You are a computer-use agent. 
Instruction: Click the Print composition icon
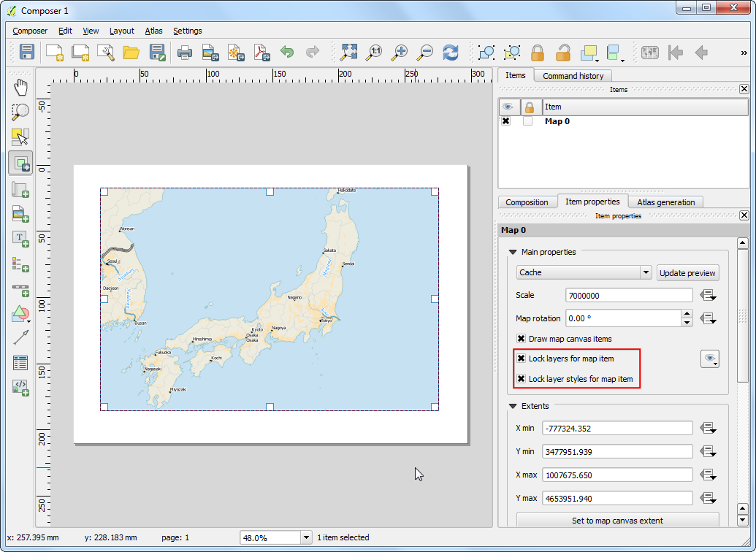[185, 52]
